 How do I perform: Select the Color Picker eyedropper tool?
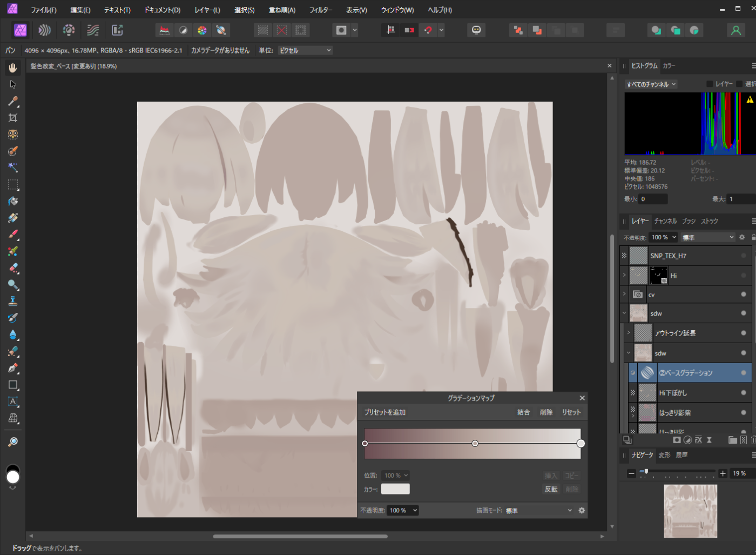(x=13, y=101)
